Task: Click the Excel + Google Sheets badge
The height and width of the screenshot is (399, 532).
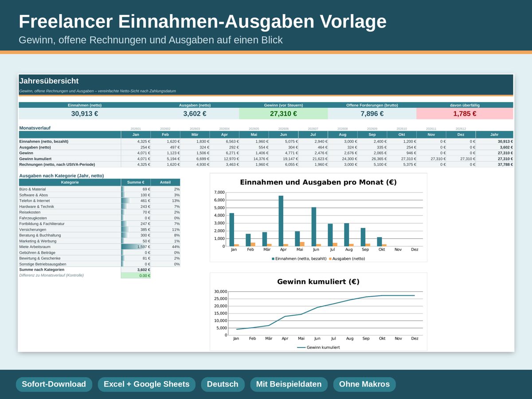Action: click(146, 384)
